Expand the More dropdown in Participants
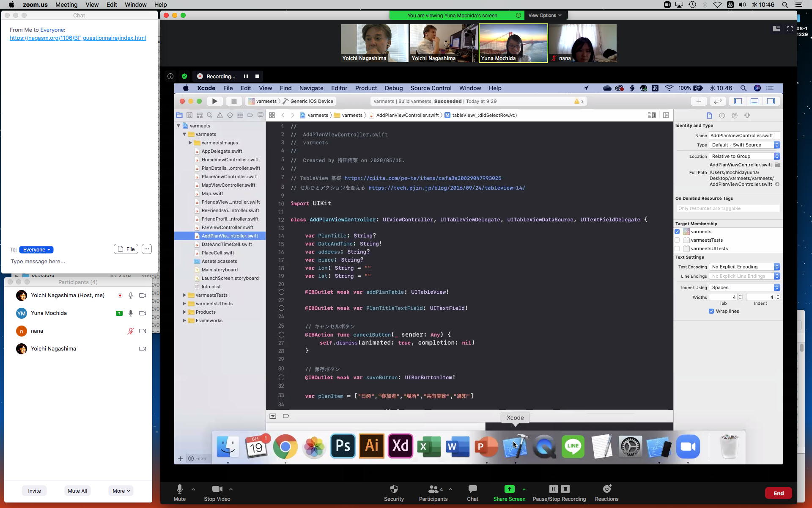The width and height of the screenshot is (812, 508). coord(121,491)
